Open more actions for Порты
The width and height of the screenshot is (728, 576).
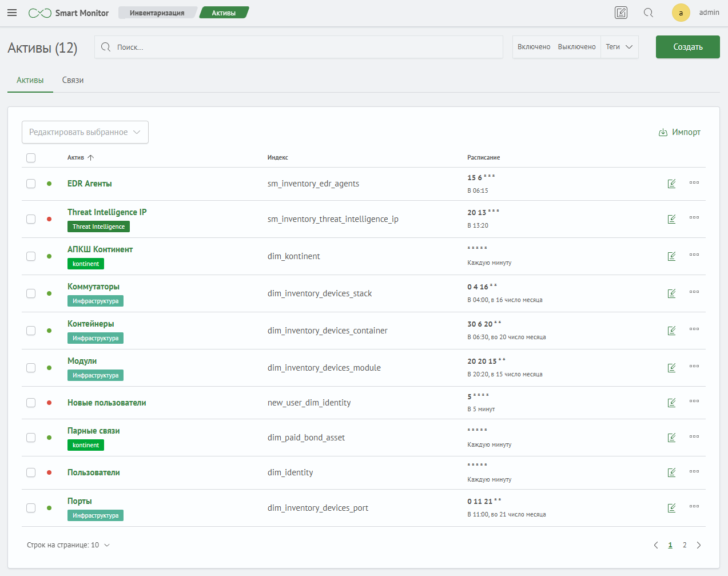694,506
